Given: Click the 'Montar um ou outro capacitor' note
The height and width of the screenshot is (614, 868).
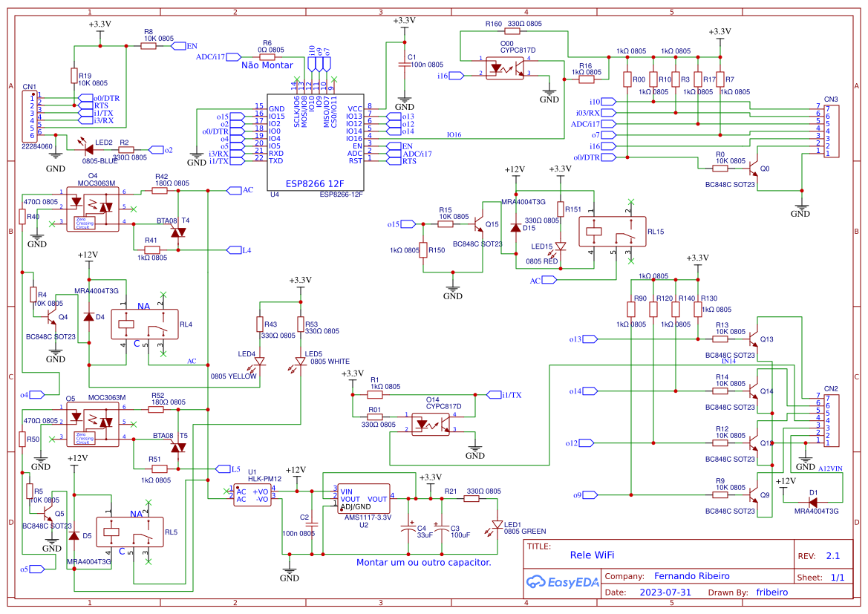Looking at the screenshot, I should pos(424,563).
